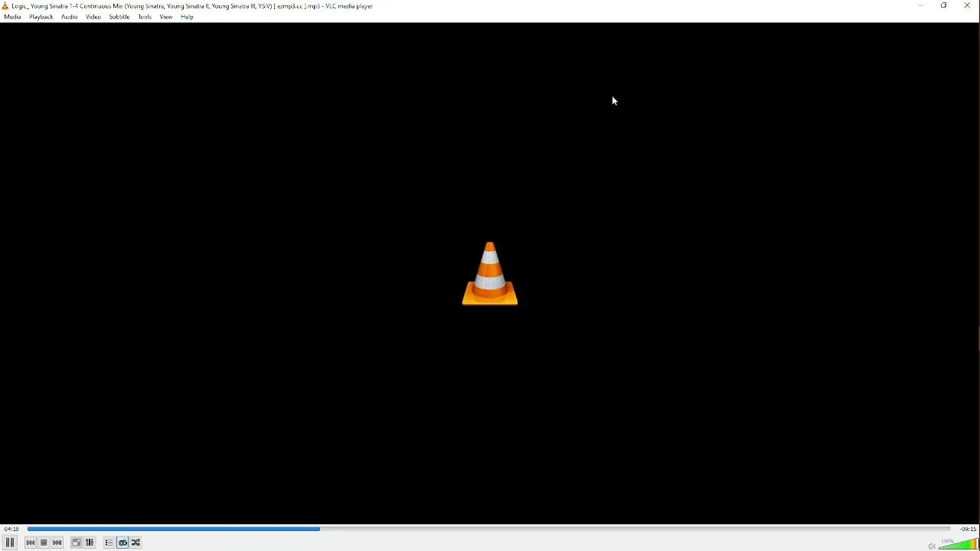Stop playback with the stop button
980x551 pixels.
tap(44, 543)
